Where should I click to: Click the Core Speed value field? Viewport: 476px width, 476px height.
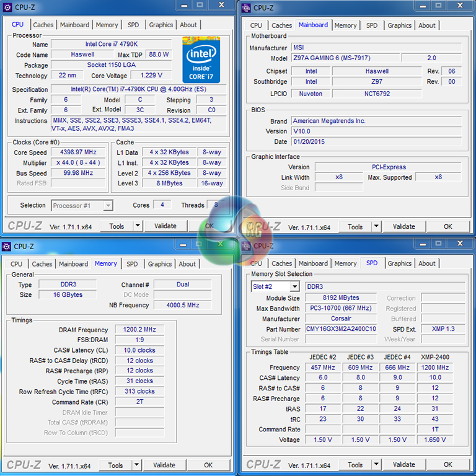tap(78, 152)
